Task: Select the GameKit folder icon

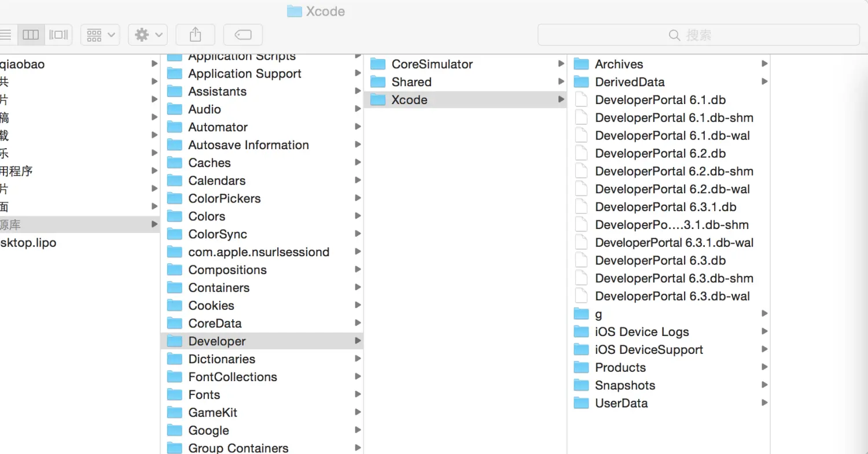Action: click(175, 414)
